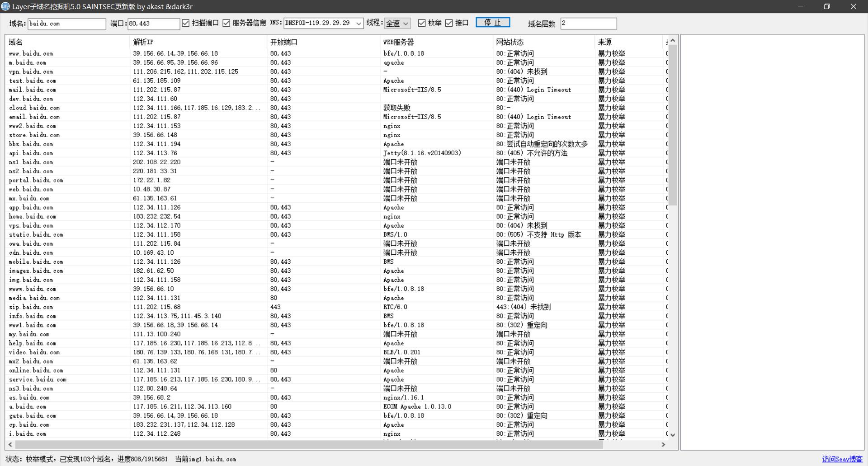This screenshot has width=868, height=466.
Task: Select the vpn.baidu.com row
Action: (x=337, y=71)
